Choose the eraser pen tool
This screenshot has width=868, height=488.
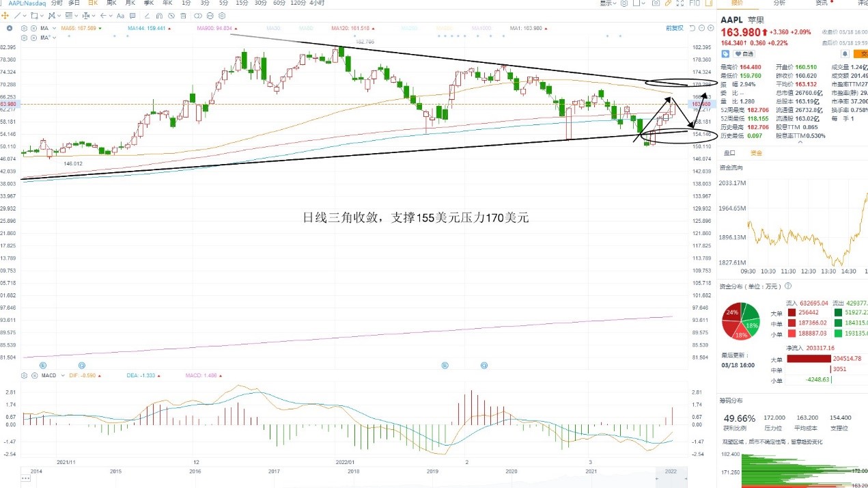coord(147,16)
